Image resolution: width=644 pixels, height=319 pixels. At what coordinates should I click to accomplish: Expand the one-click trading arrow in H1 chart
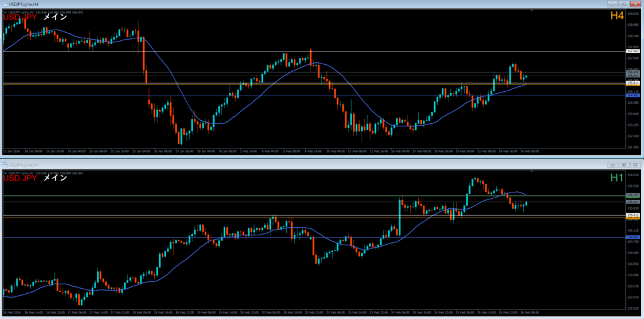tap(6, 172)
